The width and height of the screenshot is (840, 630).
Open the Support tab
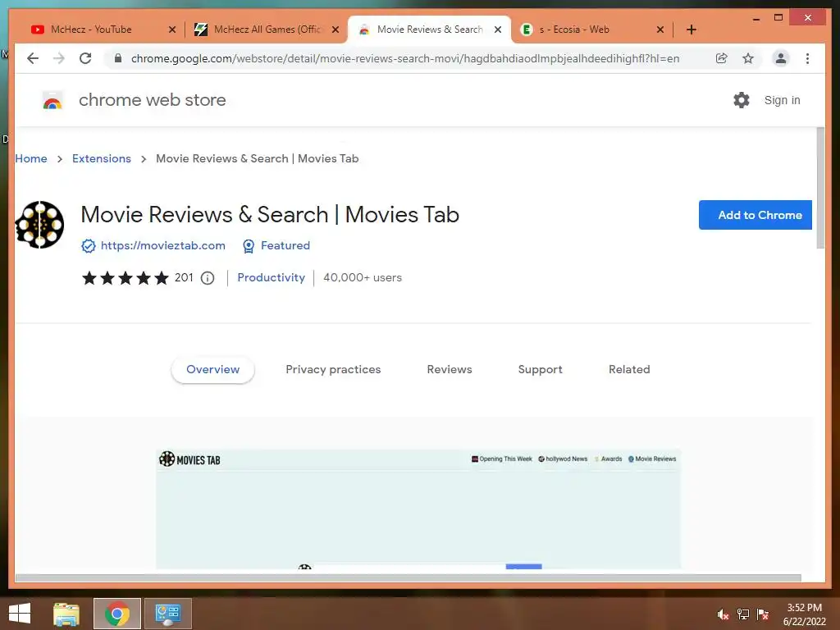pos(540,370)
